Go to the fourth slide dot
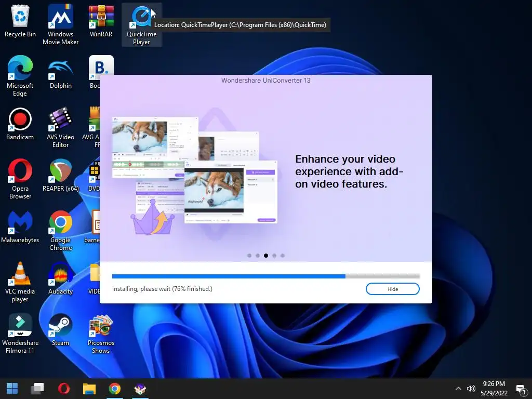532x399 pixels. pyautogui.click(x=274, y=256)
